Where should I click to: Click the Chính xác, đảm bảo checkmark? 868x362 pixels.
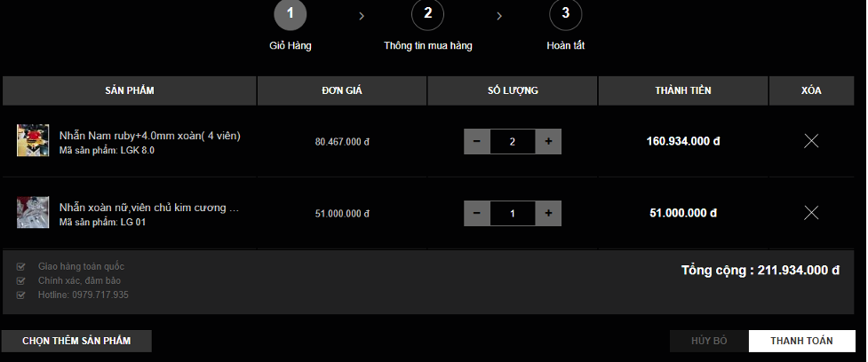(20, 280)
